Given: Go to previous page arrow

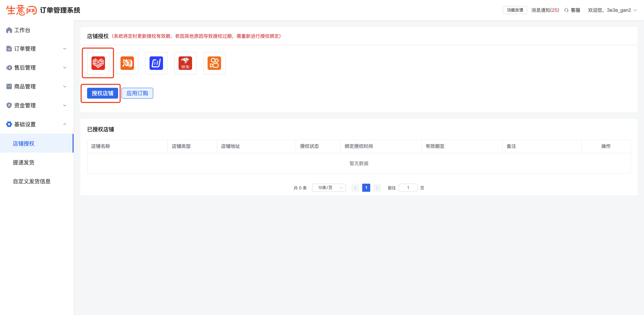Looking at the screenshot, I should pos(355,188).
